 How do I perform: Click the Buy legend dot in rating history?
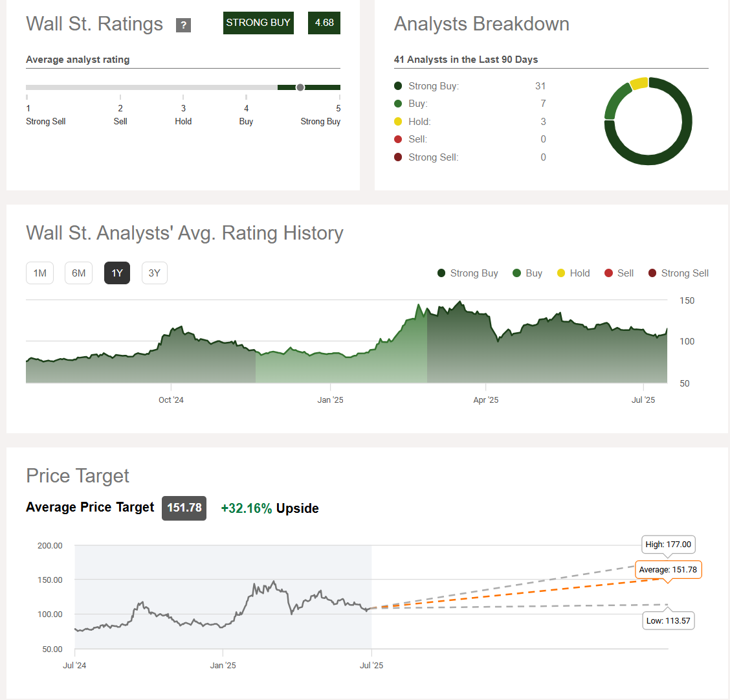point(516,273)
